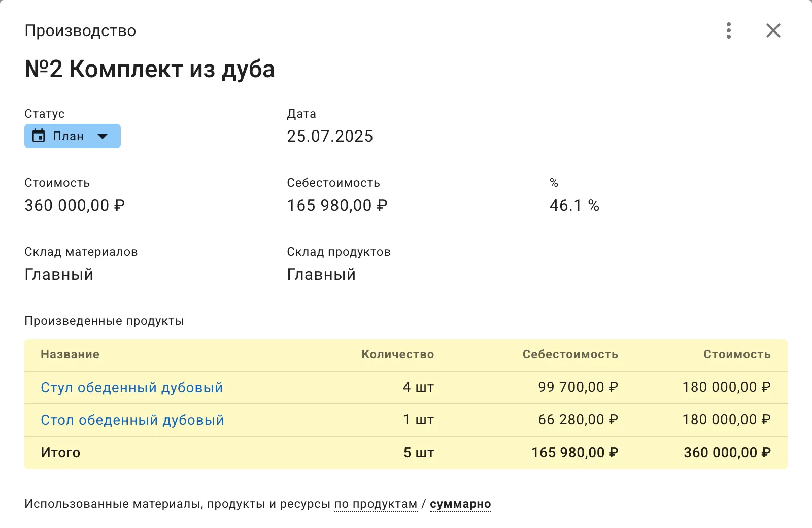Select Главный under Склад продуктов
Screen dimensions: 812x528
(321, 274)
